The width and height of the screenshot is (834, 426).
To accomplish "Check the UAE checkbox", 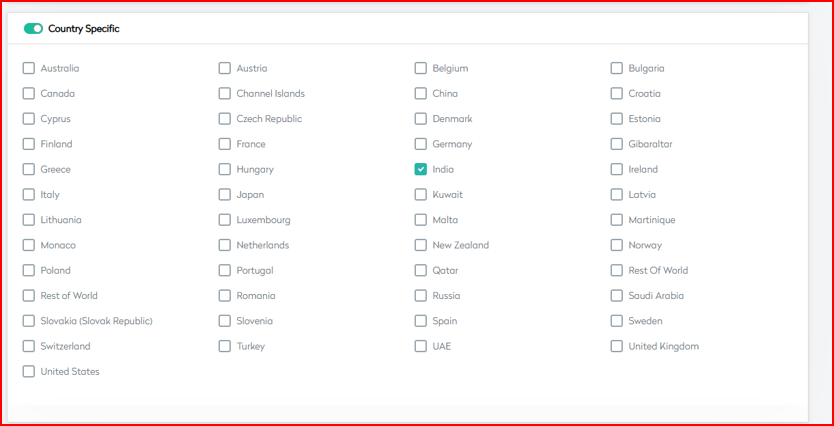I will (x=421, y=347).
